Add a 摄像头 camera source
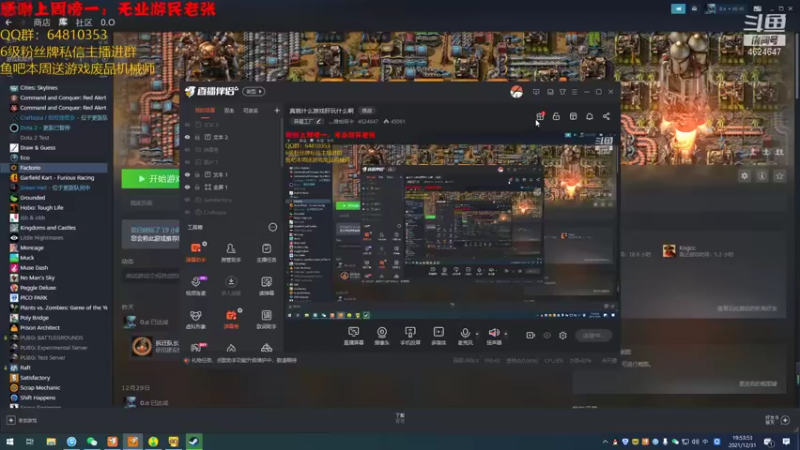This screenshot has height=450, width=800. point(382,336)
